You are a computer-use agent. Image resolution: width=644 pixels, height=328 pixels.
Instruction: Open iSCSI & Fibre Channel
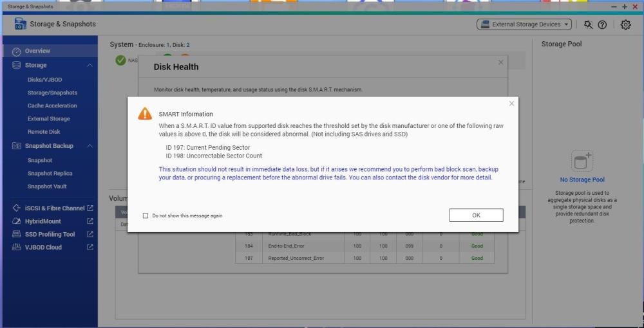pos(55,208)
